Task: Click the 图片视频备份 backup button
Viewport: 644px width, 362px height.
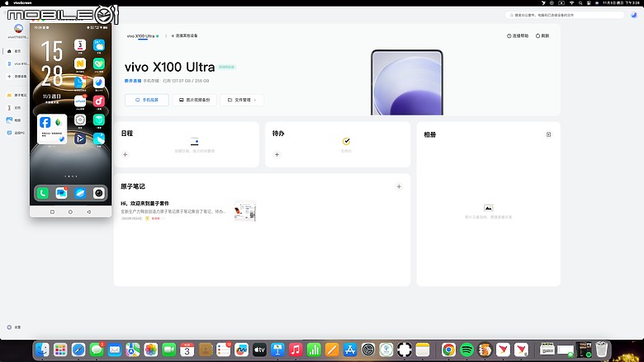Action: click(195, 100)
